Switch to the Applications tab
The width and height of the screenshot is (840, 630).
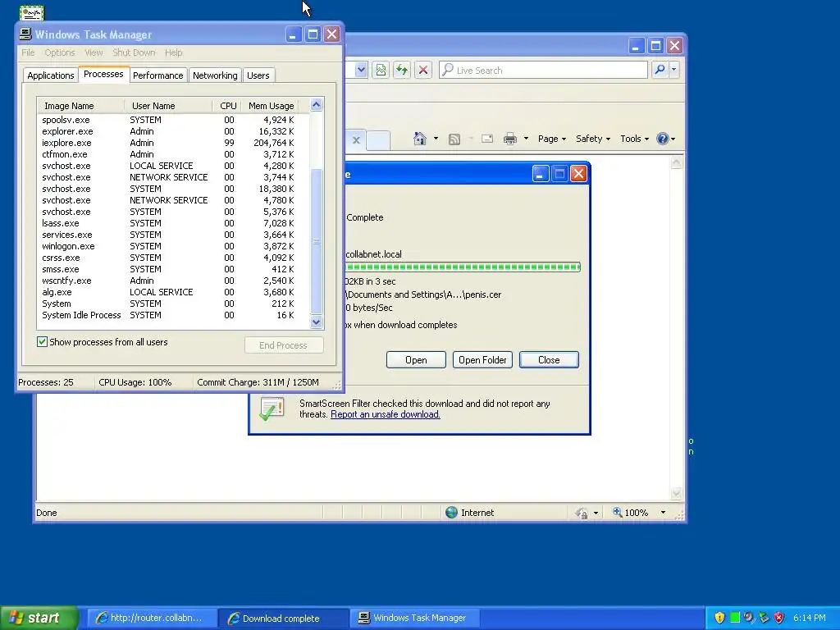coord(51,75)
